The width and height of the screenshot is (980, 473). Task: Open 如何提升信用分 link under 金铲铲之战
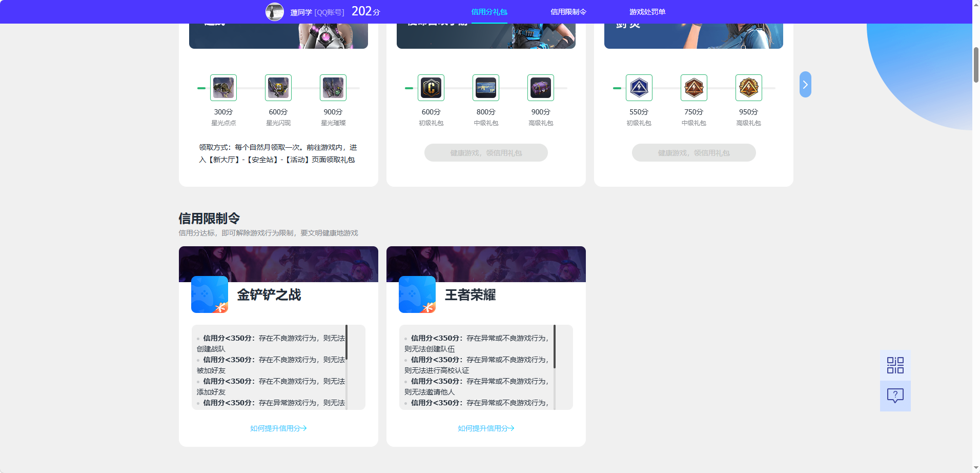[x=278, y=428]
